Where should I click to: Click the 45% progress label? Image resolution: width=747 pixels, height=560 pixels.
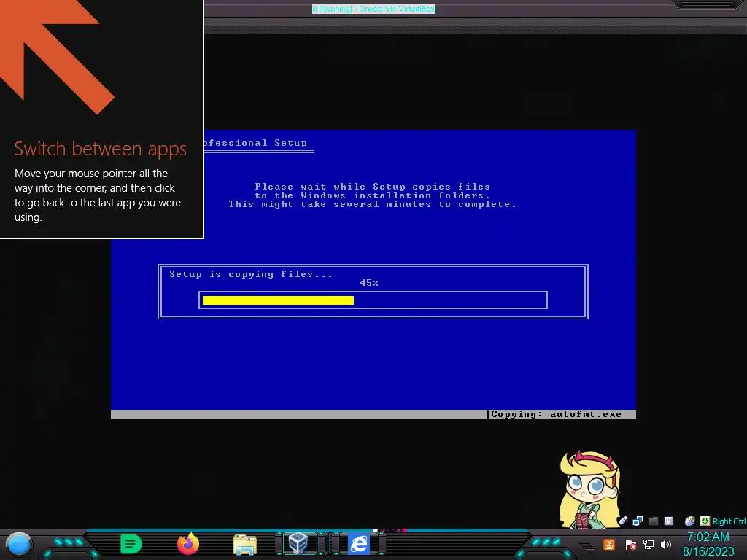click(369, 283)
